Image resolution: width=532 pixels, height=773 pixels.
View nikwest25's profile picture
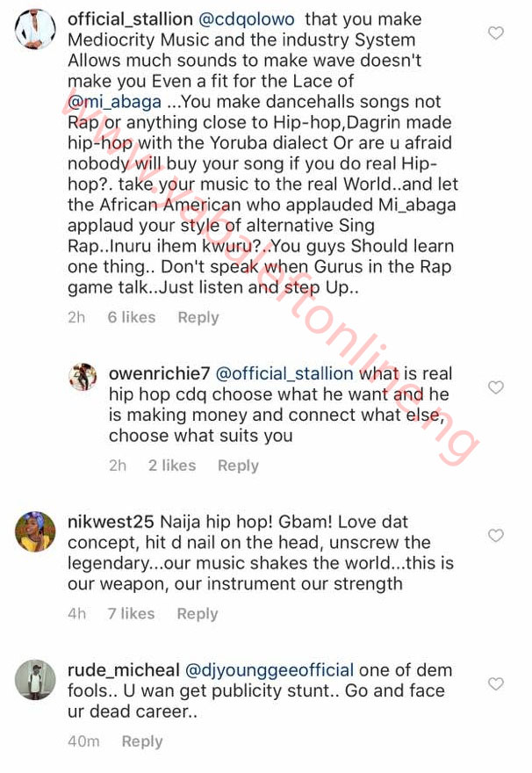(35, 531)
